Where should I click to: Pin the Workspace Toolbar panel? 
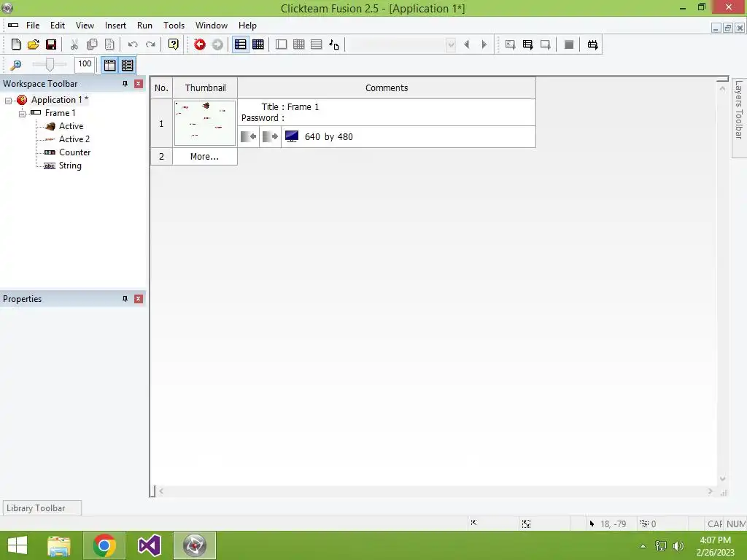tap(125, 84)
